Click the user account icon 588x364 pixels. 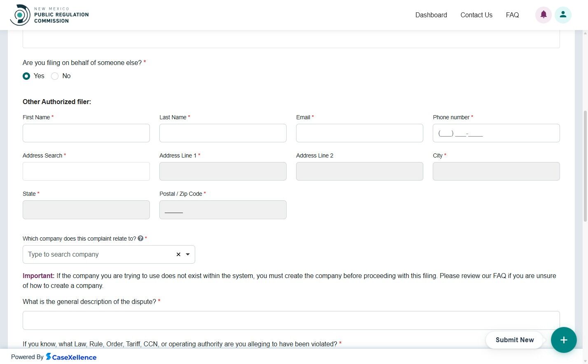[x=563, y=14]
